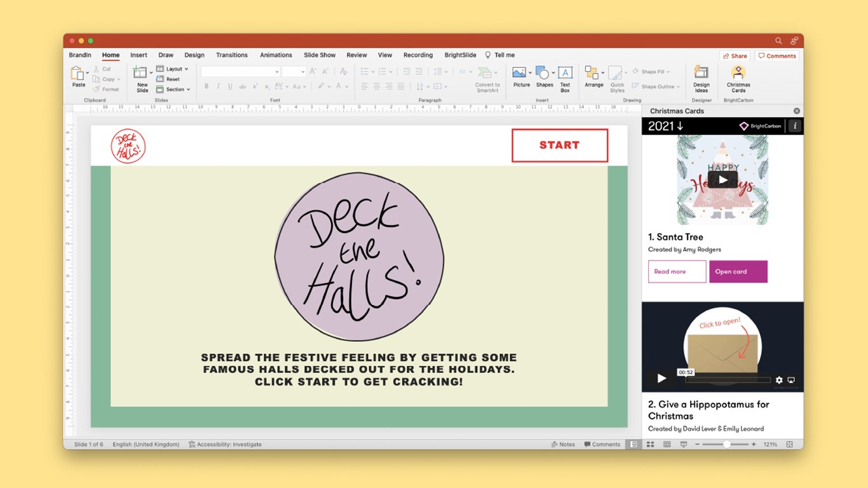Viewport: 868px width, 488px height.
Task: Switch to the Transitions tab
Action: point(231,55)
